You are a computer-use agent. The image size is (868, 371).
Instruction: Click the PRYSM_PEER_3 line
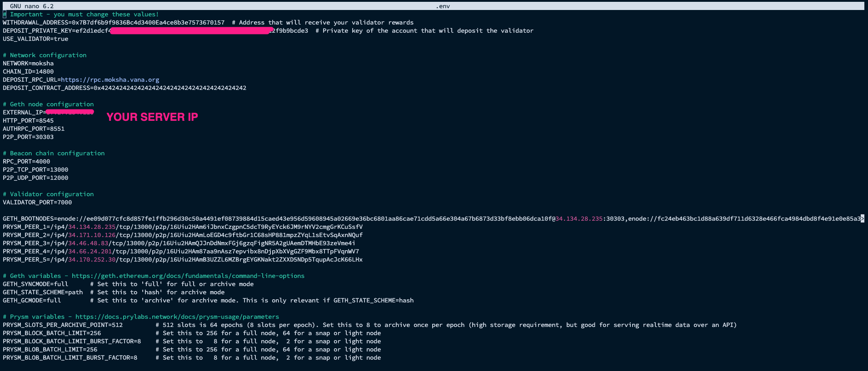[179, 243]
